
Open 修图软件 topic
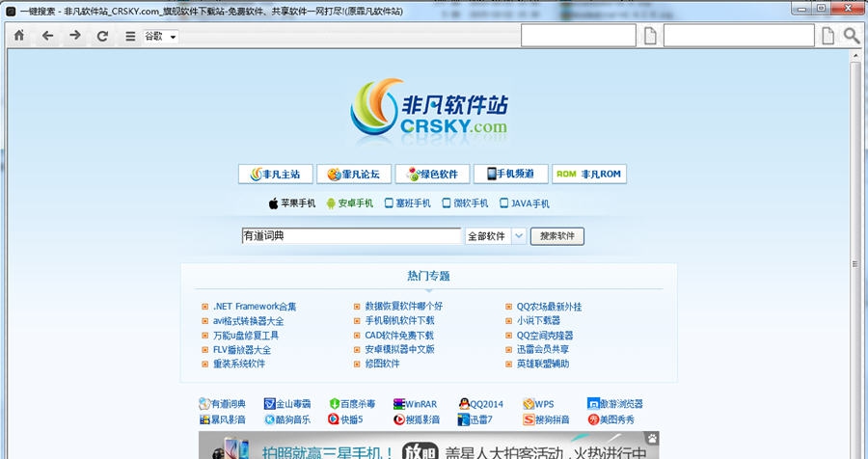pos(382,364)
